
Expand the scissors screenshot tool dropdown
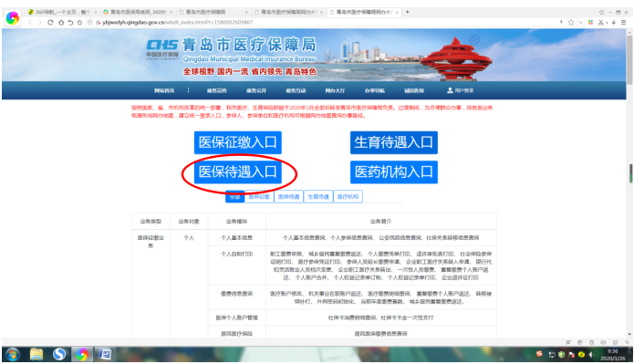[x=607, y=23]
